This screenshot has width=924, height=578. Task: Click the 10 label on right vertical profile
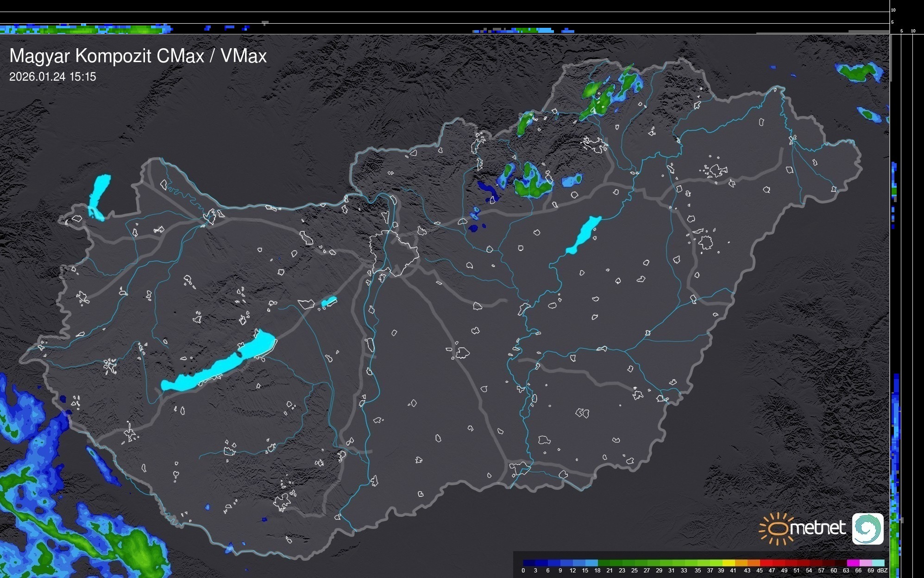coord(913,31)
